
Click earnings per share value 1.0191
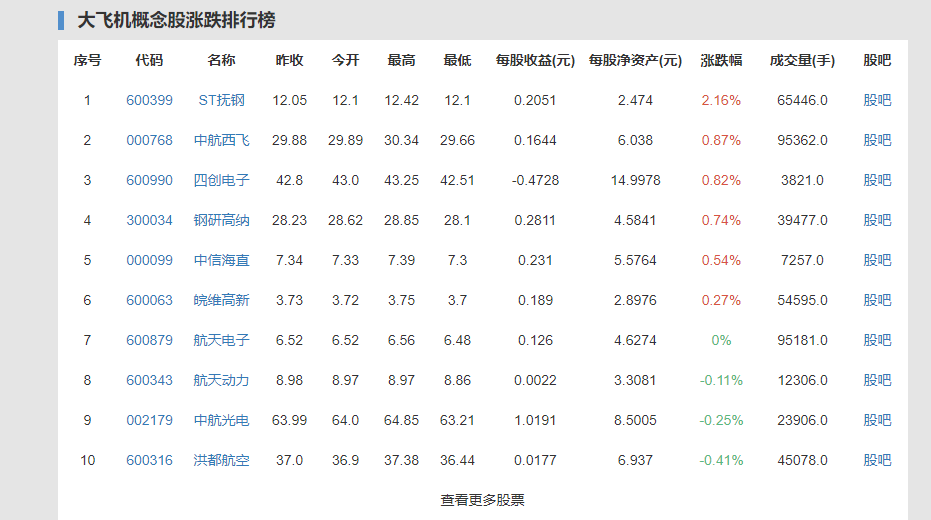click(x=535, y=420)
